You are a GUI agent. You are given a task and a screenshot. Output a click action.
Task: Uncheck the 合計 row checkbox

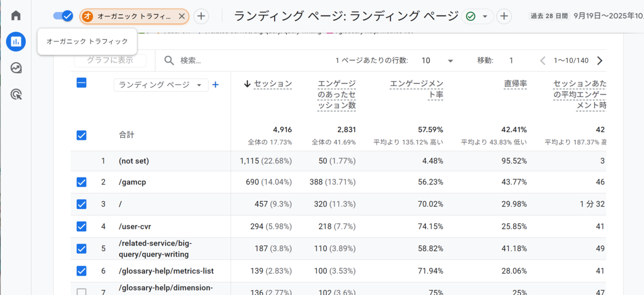pos(82,135)
